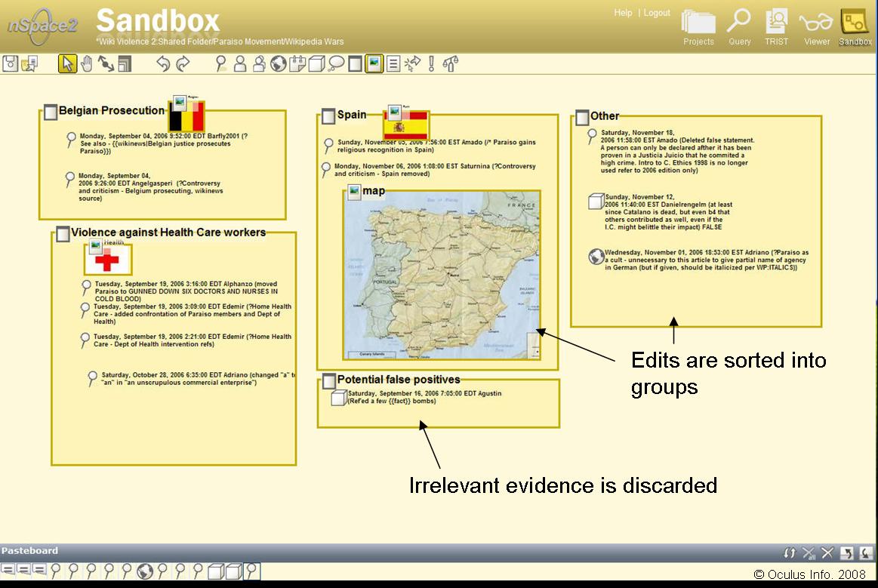
Task: Click the swap arrows icon on the Pasteboard bar
Action: pyautogui.click(x=790, y=553)
